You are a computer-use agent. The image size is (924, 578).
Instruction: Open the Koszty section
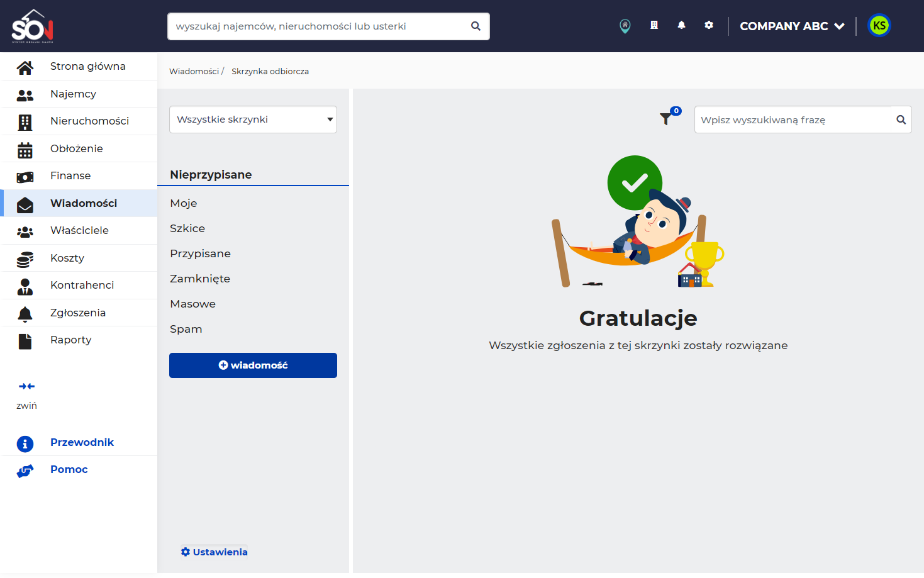click(67, 258)
